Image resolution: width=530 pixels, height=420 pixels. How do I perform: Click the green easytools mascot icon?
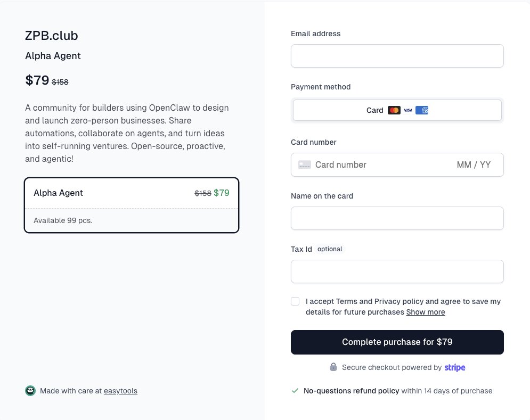click(30, 391)
